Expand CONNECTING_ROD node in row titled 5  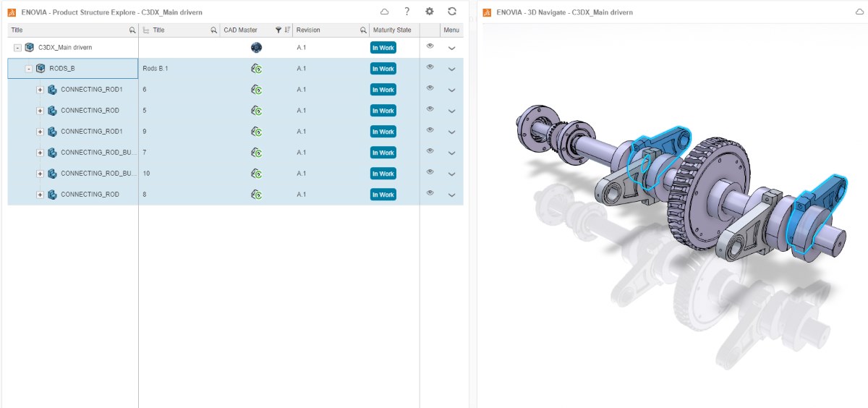[x=41, y=111]
